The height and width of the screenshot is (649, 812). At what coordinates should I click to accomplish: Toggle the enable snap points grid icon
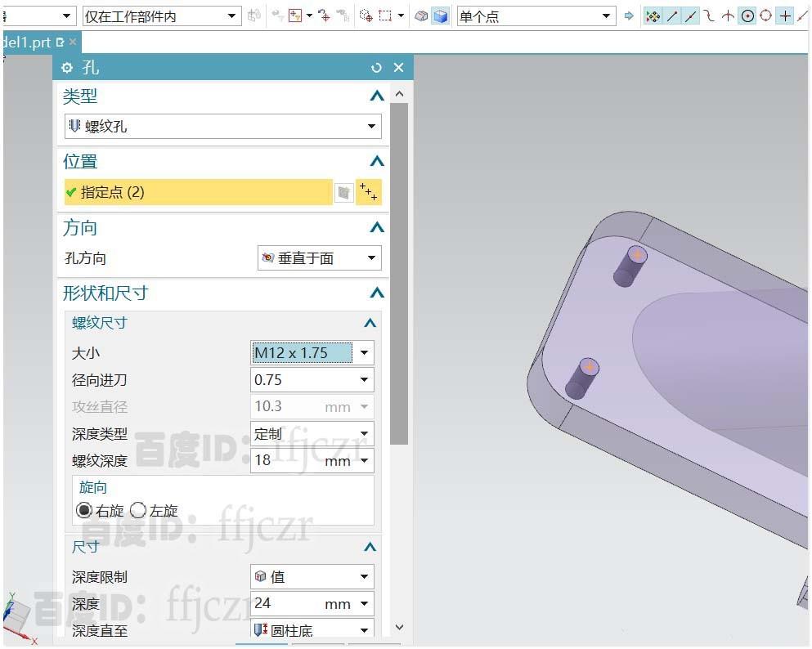pos(654,16)
